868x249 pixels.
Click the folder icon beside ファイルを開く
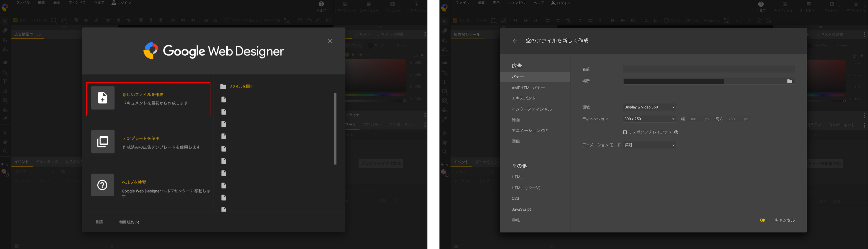223,87
